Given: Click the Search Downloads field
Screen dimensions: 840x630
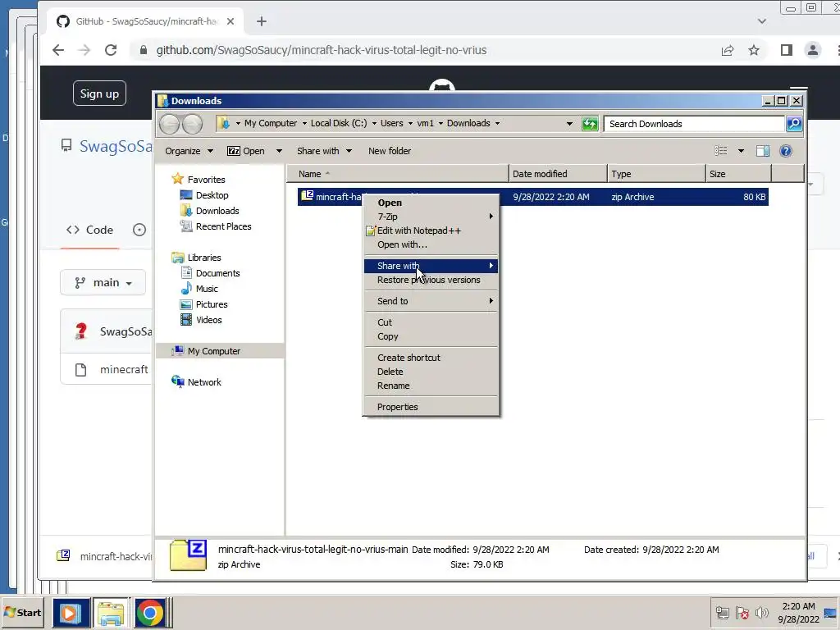Looking at the screenshot, I should coord(694,124).
